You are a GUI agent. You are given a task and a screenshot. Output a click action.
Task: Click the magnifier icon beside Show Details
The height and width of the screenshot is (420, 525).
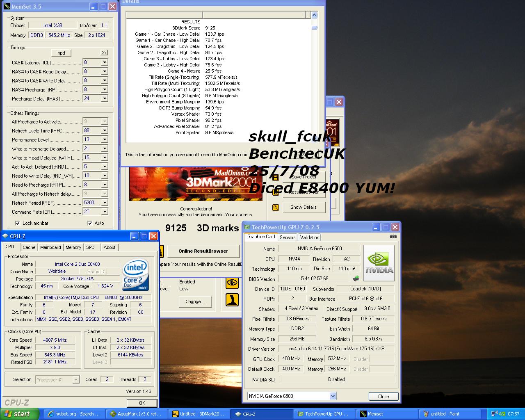point(276,208)
